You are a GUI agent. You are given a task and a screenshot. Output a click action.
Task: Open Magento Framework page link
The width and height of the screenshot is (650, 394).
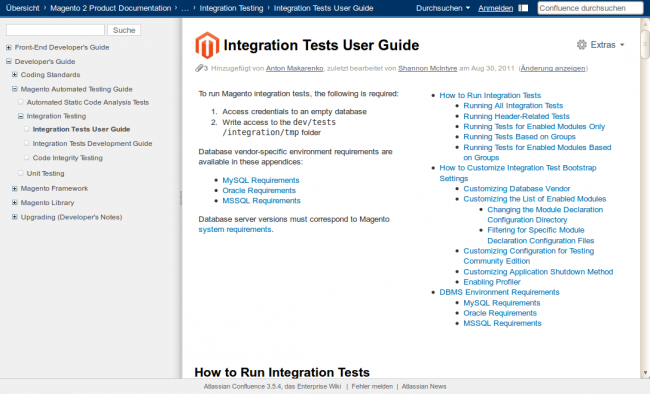54,188
